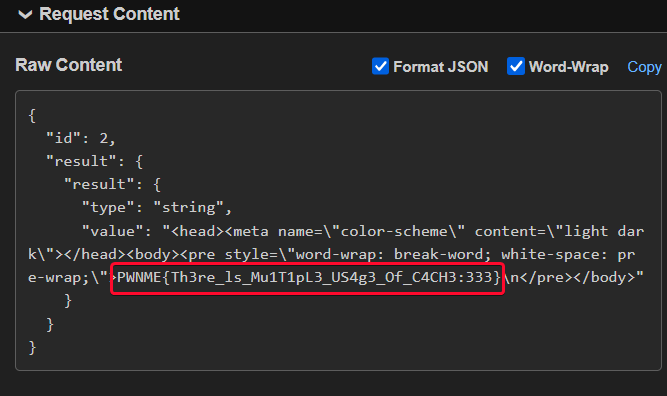The height and width of the screenshot is (396, 667).
Task: Click the "value" key name
Action: pos(112,231)
